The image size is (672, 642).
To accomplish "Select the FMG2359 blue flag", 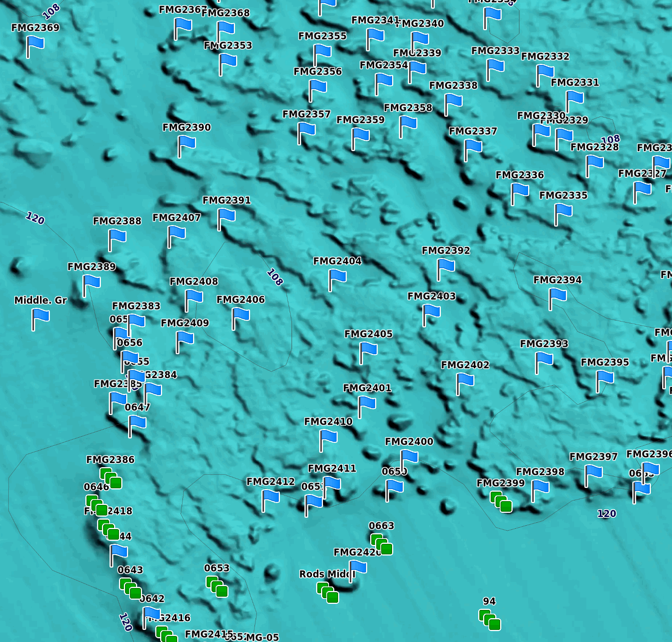I will [360, 139].
